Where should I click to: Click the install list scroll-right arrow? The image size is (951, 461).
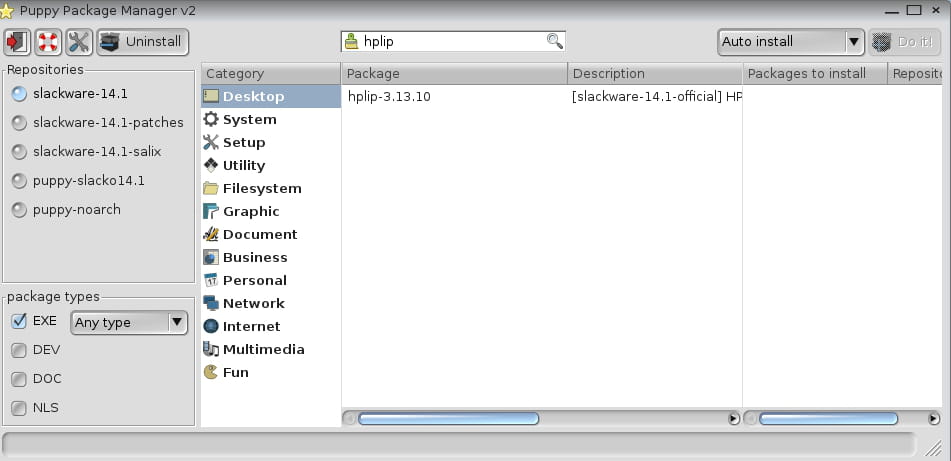(934, 419)
